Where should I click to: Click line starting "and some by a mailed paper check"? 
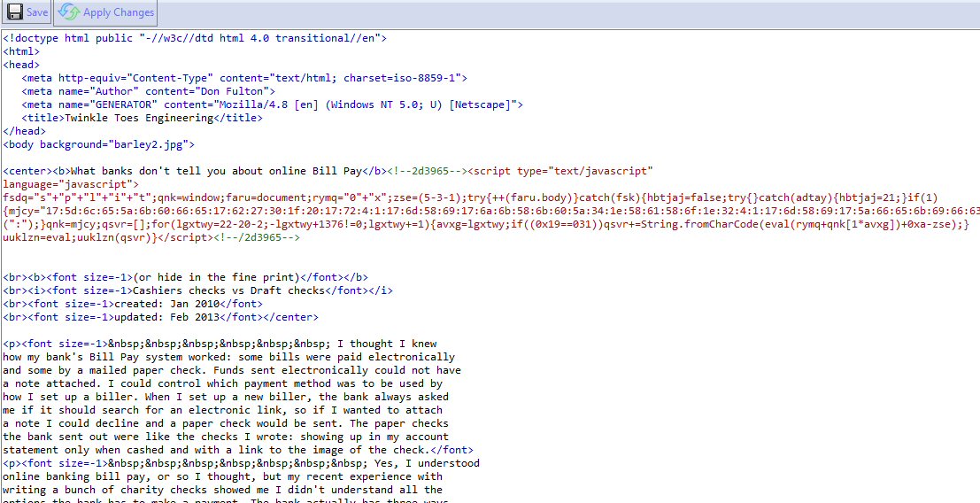point(232,370)
